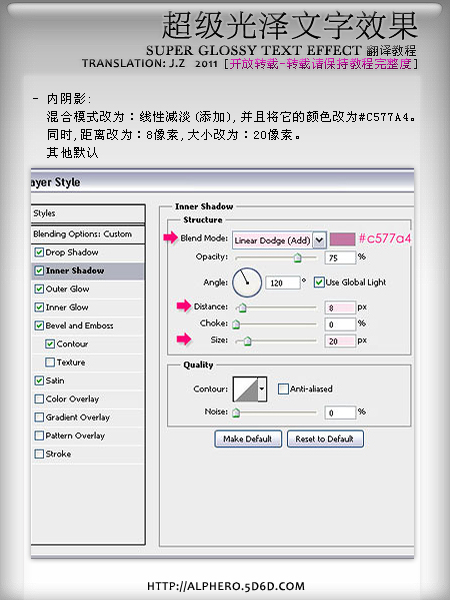Click the Noise value field
Image resolution: width=450 pixels, height=600 pixels.
tap(341, 412)
